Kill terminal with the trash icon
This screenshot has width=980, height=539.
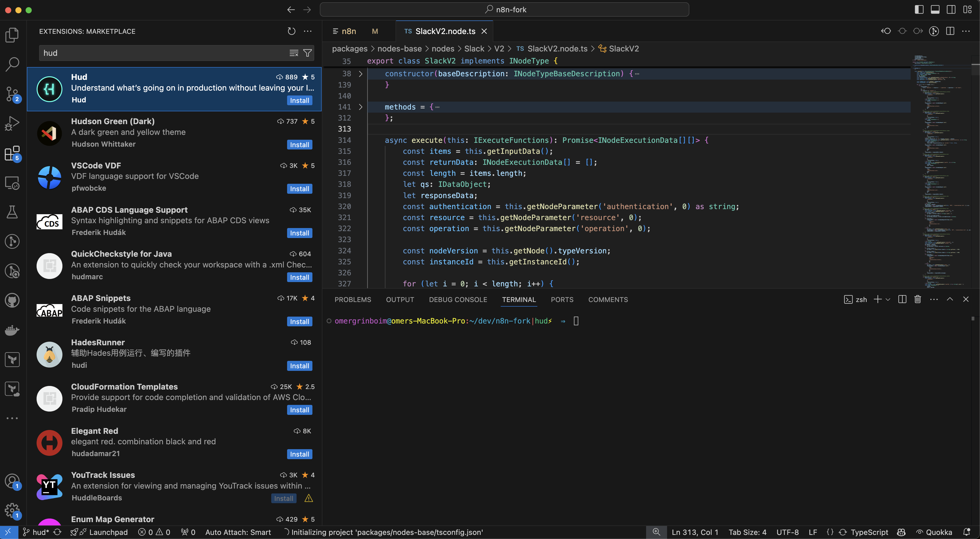(918, 299)
